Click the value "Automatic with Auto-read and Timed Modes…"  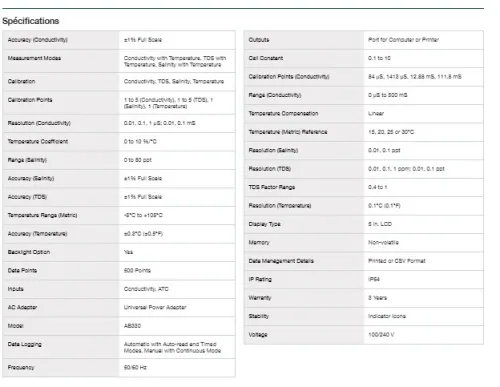[172, 347]
